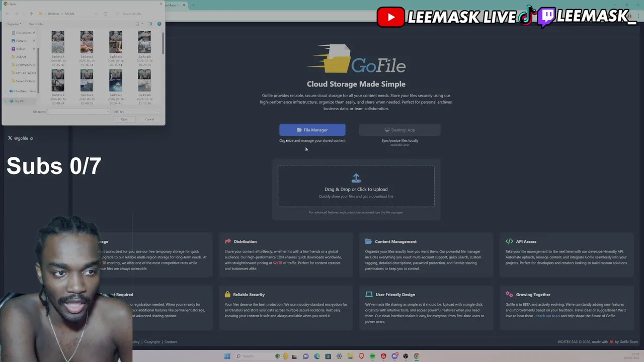Click the upload arrow icon in drop zone
644x362 pixels.
[356, 178]
